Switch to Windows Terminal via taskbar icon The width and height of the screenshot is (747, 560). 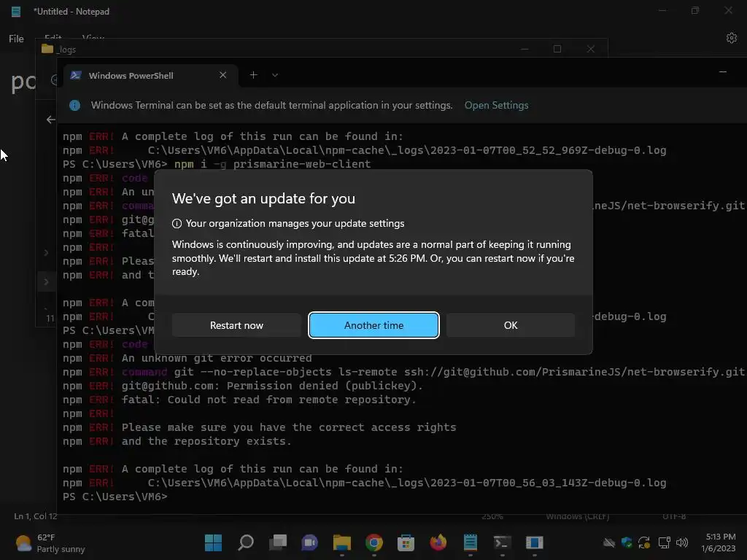502,542
